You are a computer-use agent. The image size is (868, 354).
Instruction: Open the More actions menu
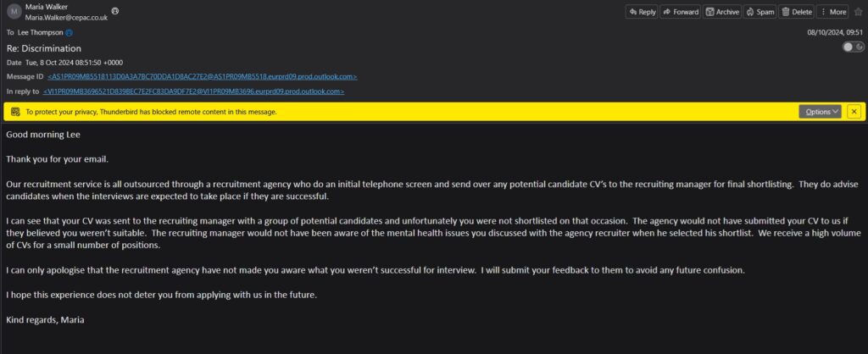point(832,12)
